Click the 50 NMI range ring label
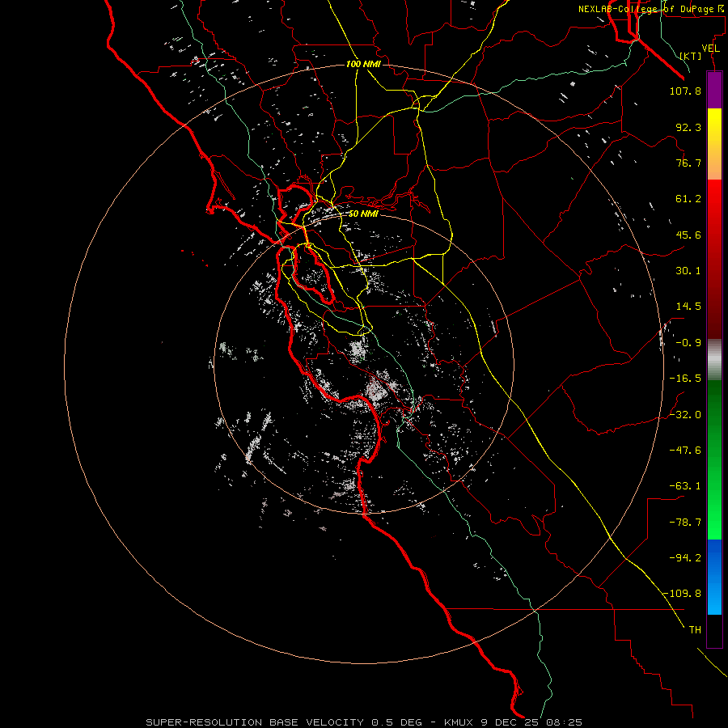 363,214
